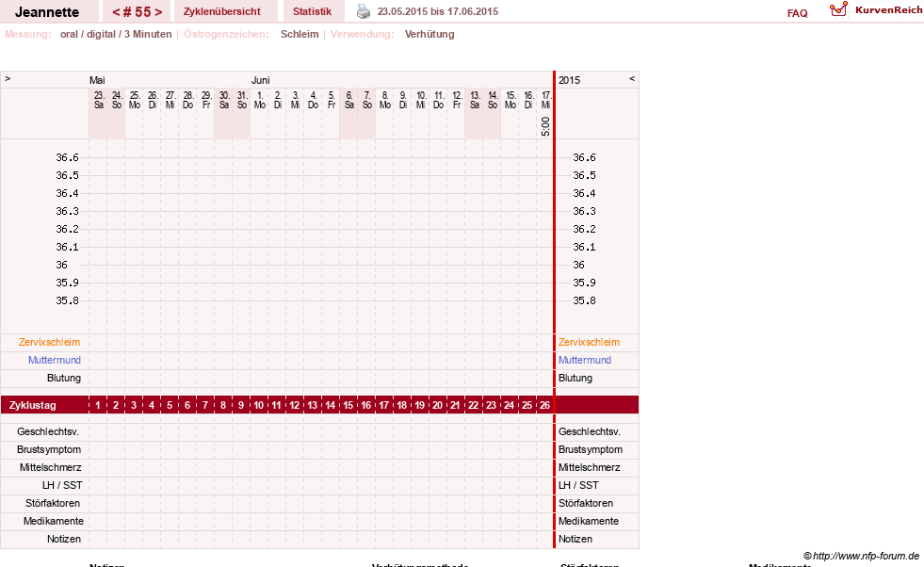Click the left 36 temperature label
The width and height of the screenshot is (924, 567).
point(62,265)
